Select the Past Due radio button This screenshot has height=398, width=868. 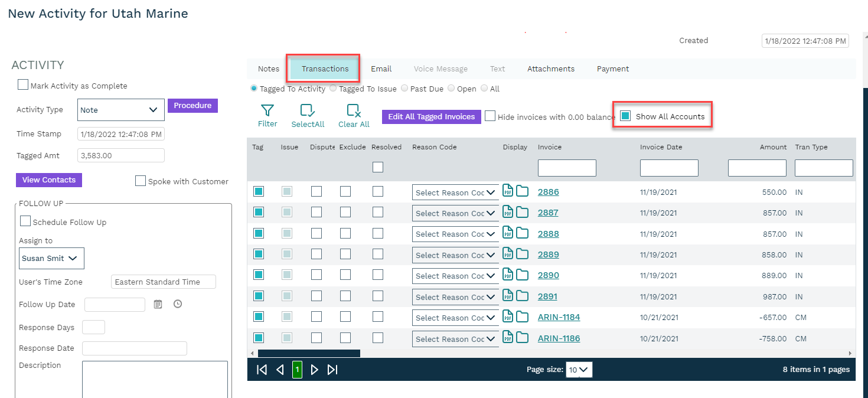[404, 89]
